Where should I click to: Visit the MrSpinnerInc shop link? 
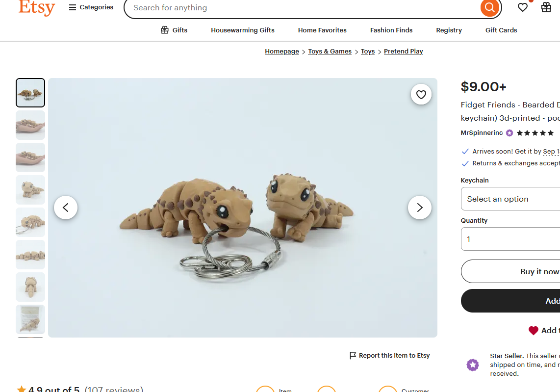(x=482, y=133)
